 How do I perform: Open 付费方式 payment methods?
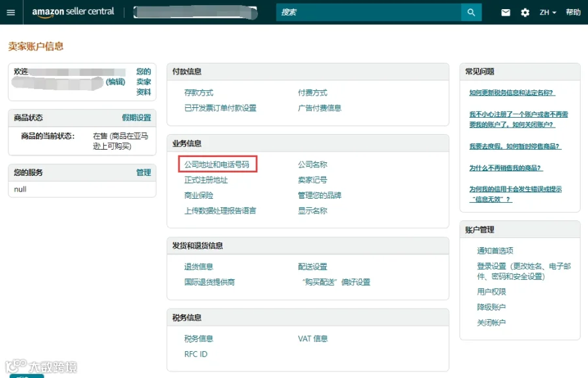313,93
